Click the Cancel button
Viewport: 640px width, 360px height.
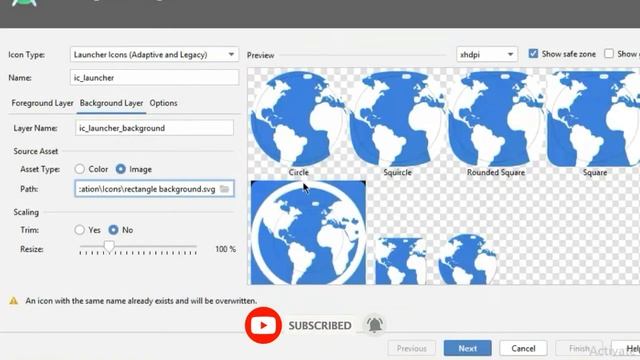(x=523, y=348)
